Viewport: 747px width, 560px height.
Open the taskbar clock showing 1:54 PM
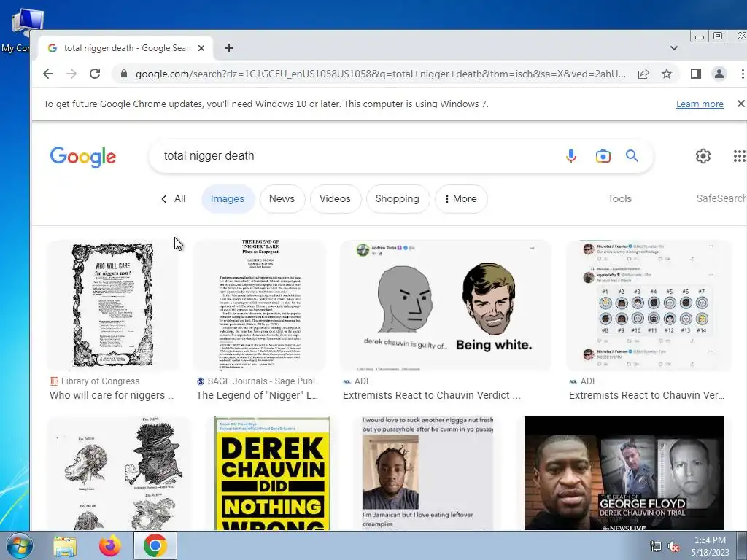pos(710,546)
